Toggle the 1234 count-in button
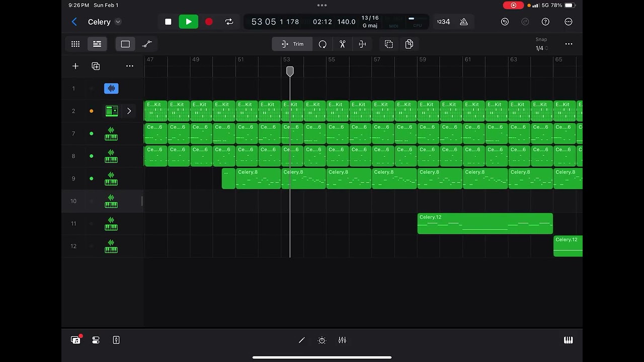This screenshot has height=362, width=644. click(x=443, y=22)
